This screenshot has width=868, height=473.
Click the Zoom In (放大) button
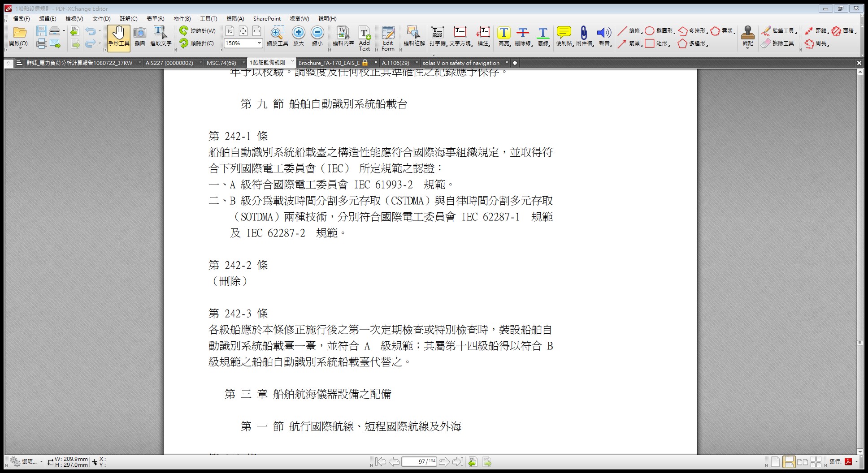tap(298, 36)
